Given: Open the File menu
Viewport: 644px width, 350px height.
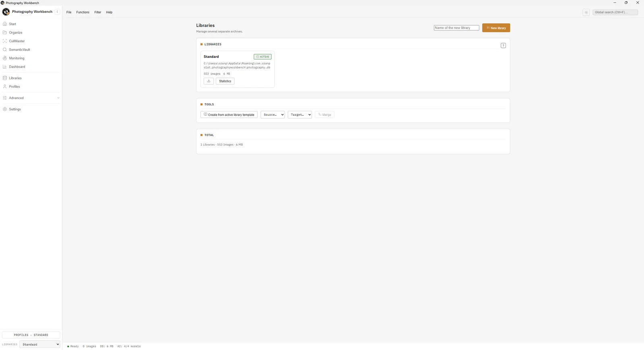Looking at the screenshot, I should [69, 12].
